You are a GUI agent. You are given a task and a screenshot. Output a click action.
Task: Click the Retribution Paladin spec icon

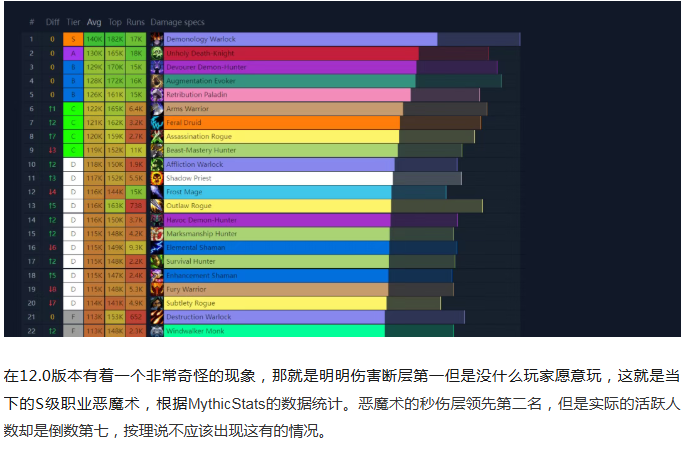(157, 95)
